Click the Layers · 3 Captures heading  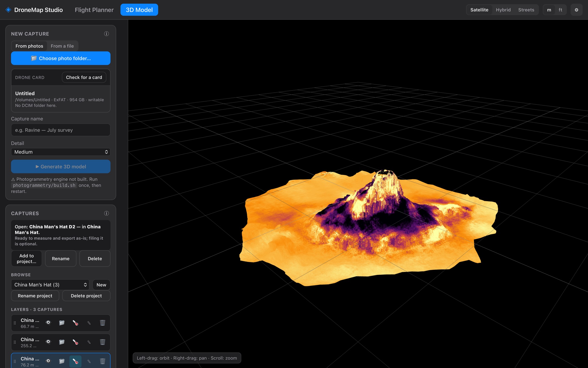point(37,309)
